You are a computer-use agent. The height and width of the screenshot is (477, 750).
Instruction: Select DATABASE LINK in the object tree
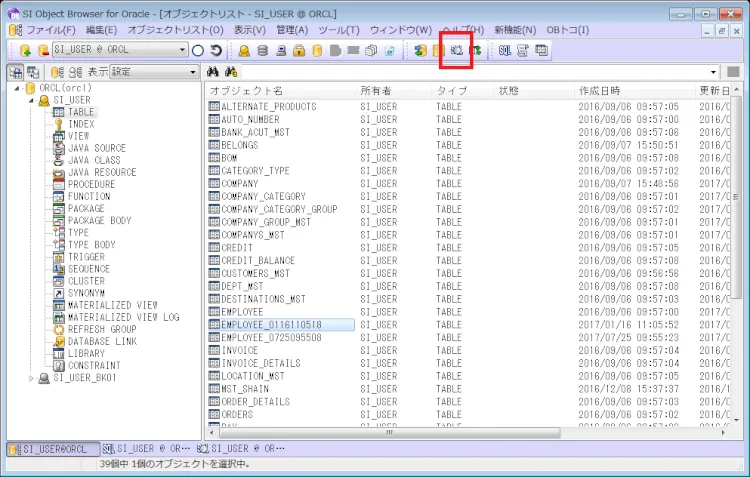[102, 342]
